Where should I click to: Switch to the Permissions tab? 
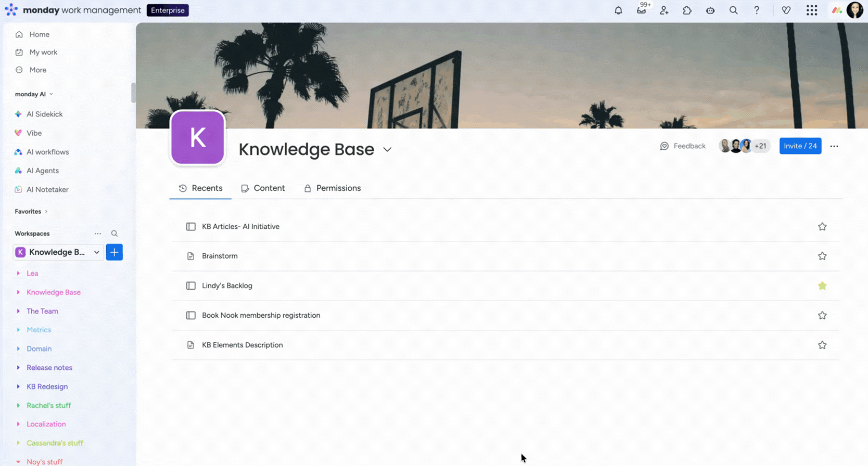tap(333, 188)
